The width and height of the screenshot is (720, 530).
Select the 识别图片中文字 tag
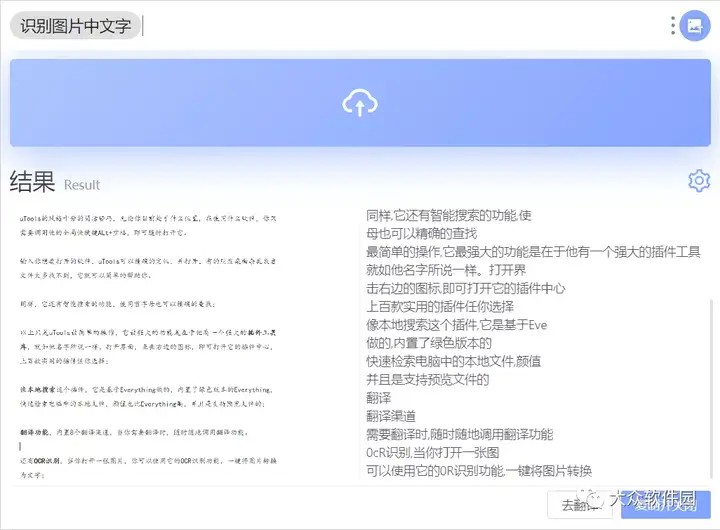pyautogui.click(x=75, y=26)
